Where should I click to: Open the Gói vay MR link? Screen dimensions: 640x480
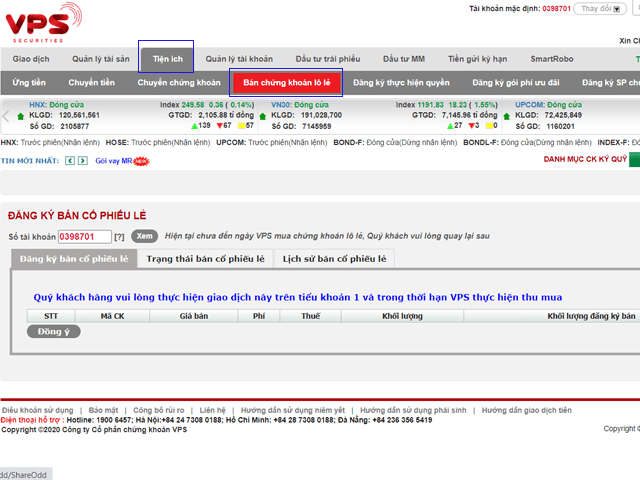[114, 160]
